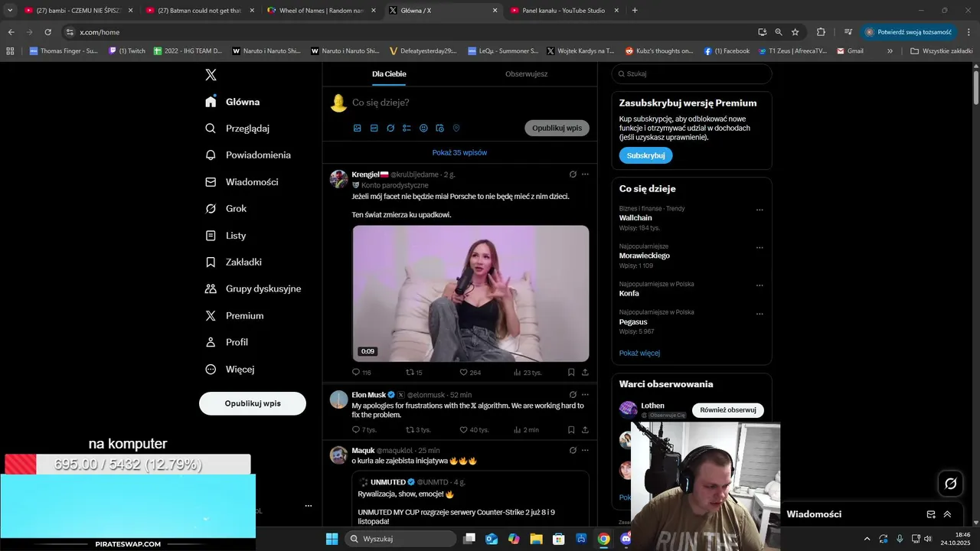Open Premium from sidebar
Screen dimensions: 980x551
[x=234, y=316]
